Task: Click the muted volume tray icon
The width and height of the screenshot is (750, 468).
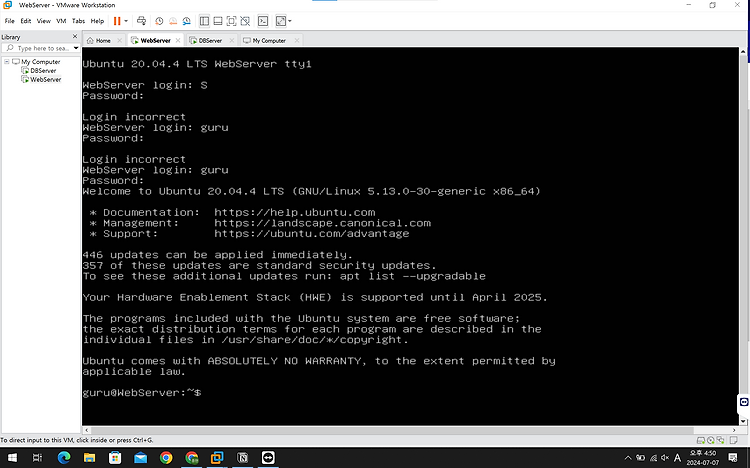Action: [x=665, y=458]
